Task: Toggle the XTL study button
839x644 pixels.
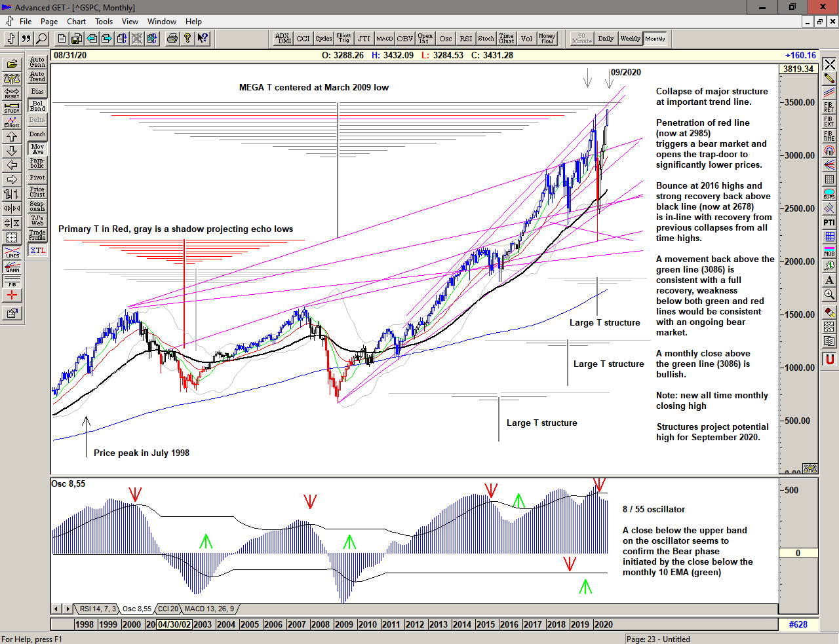Action: click(37, 250)
